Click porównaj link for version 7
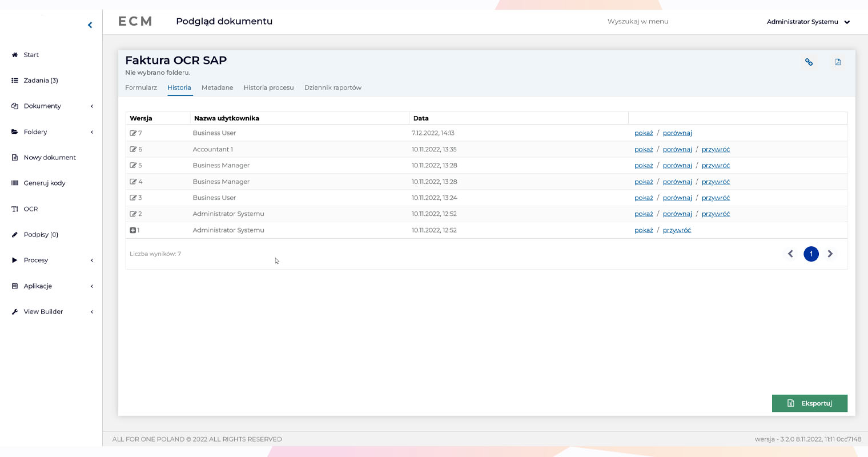This screenshot has width=868, height=457. [x=677, y=133]
